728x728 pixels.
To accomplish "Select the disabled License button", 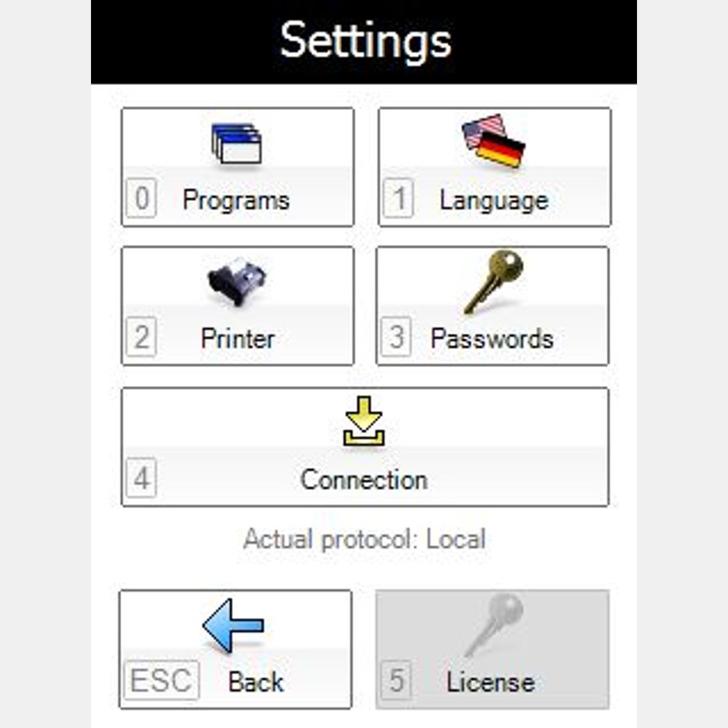I will [493, 649].
